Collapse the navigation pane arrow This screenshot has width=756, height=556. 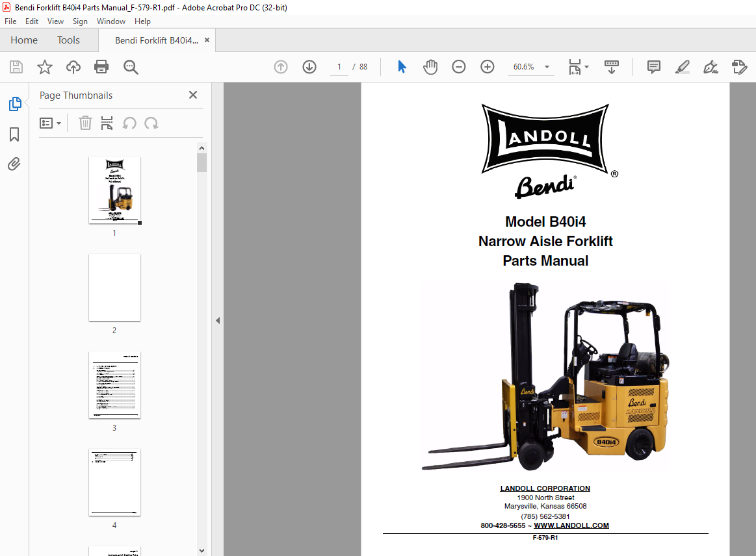click(x=218, y=320)
